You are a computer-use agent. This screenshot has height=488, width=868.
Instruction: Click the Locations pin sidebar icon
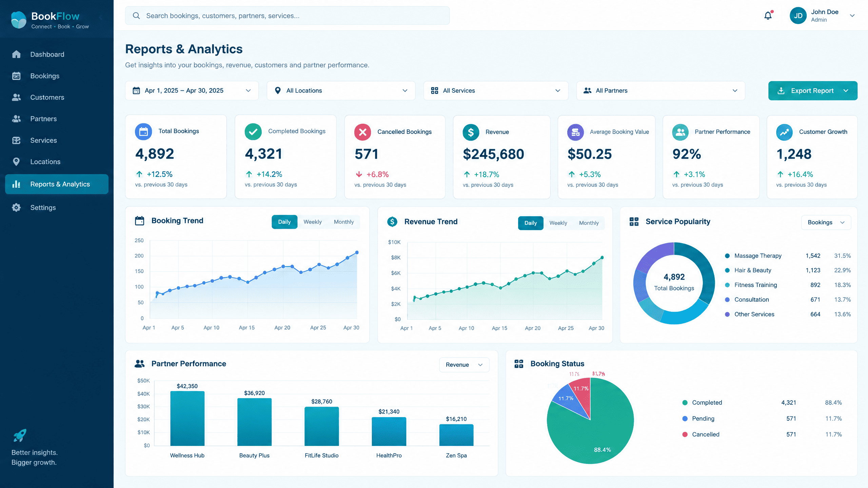point(16,162)
